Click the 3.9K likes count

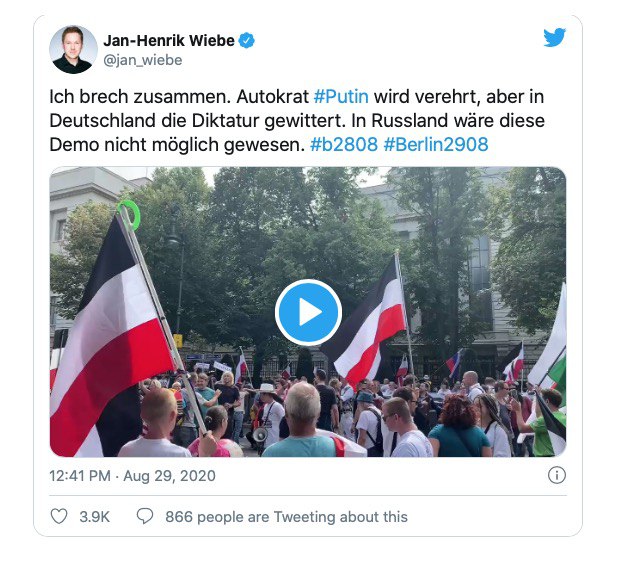(95, 516)
